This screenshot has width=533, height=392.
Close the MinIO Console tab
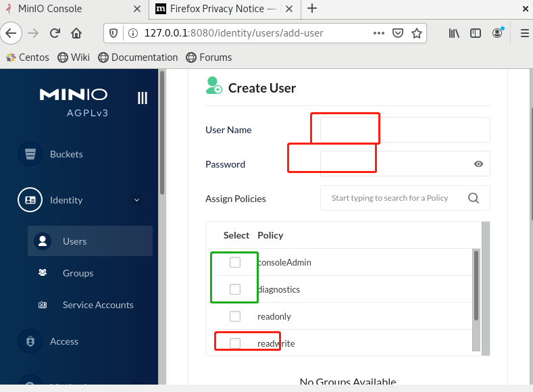pyautogui.click(x=137, y=9)
